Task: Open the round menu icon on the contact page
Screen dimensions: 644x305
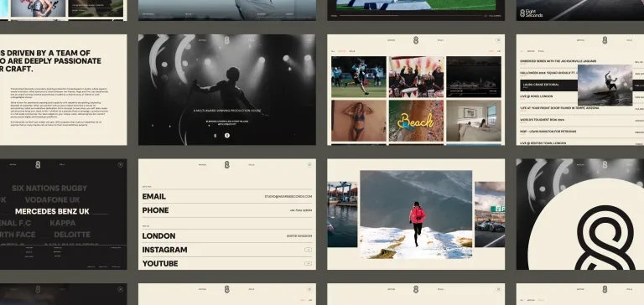Action: tap(309, 164)
